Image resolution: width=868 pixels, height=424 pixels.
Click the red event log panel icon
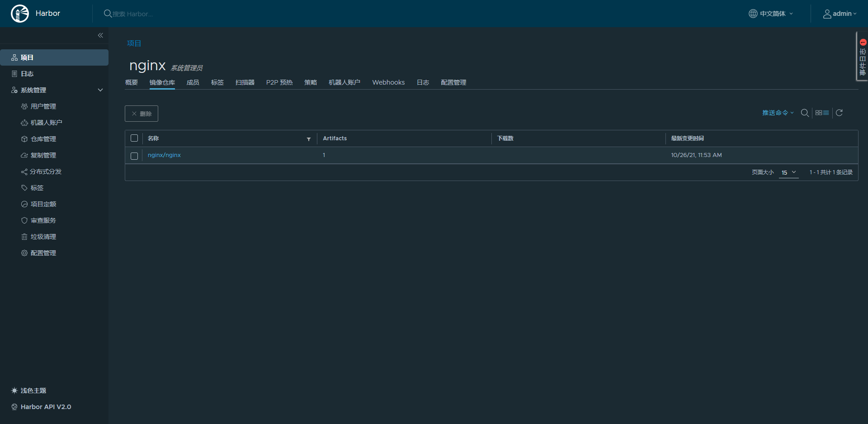click(x=863, y=42)
